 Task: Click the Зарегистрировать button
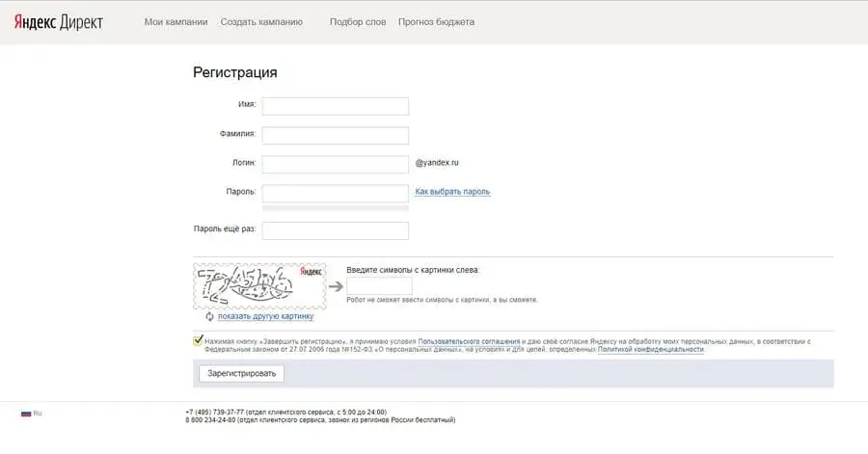point(241,373)
